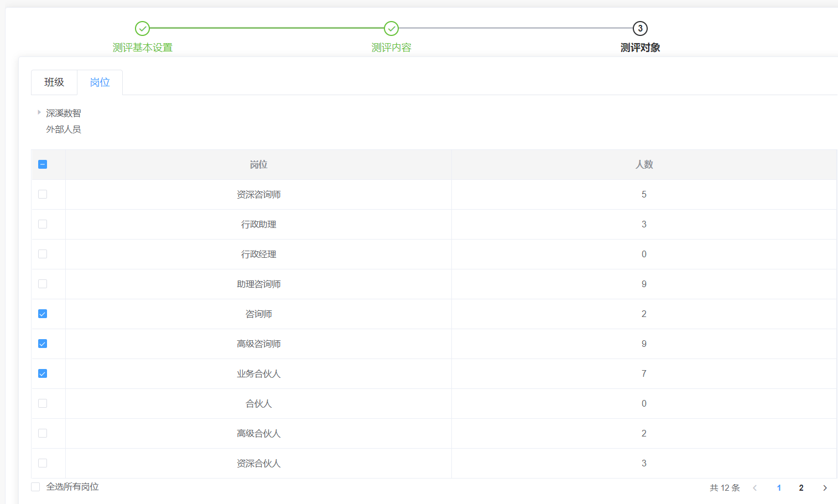This screenshot has height=504, width=838.
Task: Click the 测评基本设置 step label
Action: [142, 48]
